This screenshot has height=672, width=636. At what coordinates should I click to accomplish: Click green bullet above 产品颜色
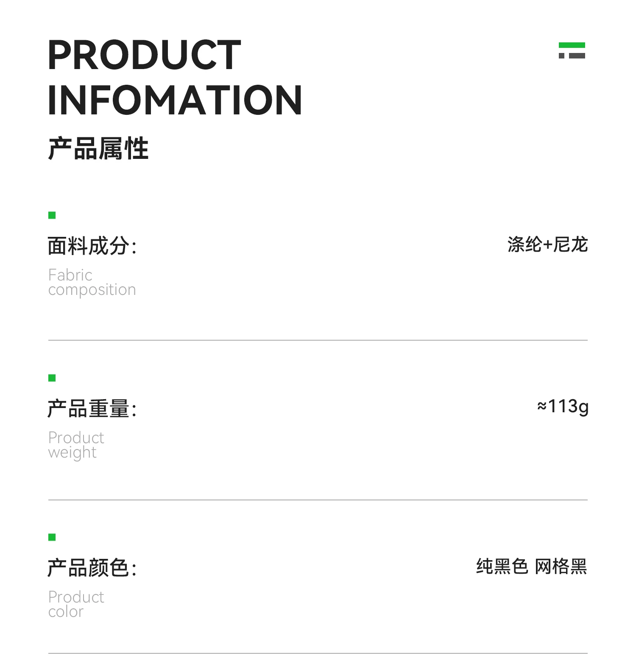[x=52, y=537]
